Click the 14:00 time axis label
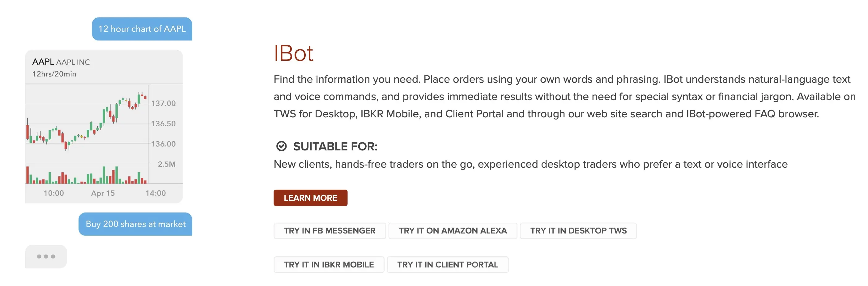Image resolution: width=868 pixels, height=286 pixels. 156,193
